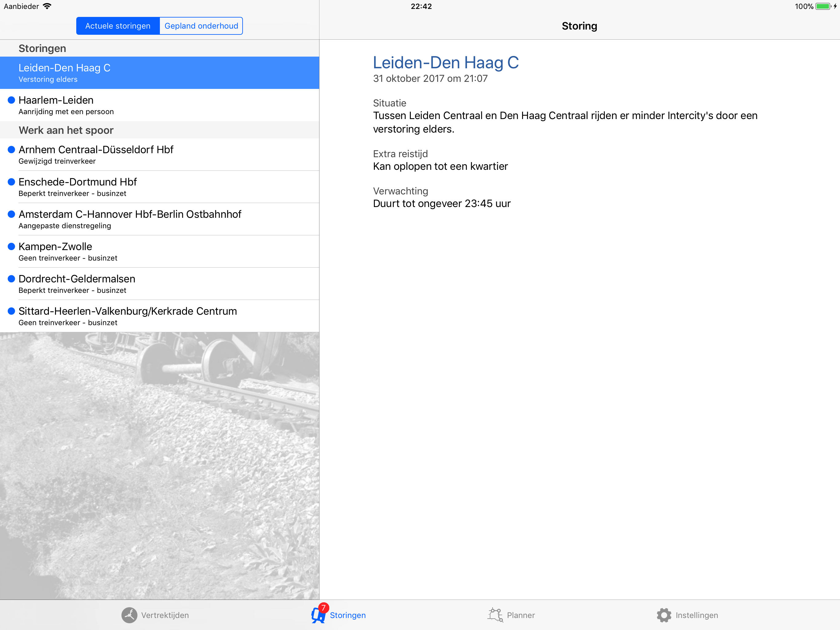Select Amsterdam C-Hannover Hbf-Berlin Ostbahnhof entry
Screen dimensions: 840x630
pyautogui.click(x=160, y=219)
